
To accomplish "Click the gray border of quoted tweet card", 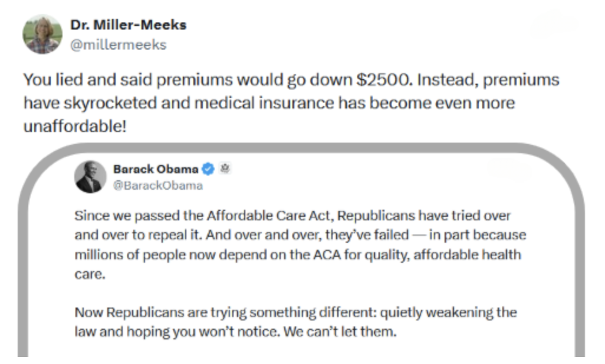I will point(301,148).
